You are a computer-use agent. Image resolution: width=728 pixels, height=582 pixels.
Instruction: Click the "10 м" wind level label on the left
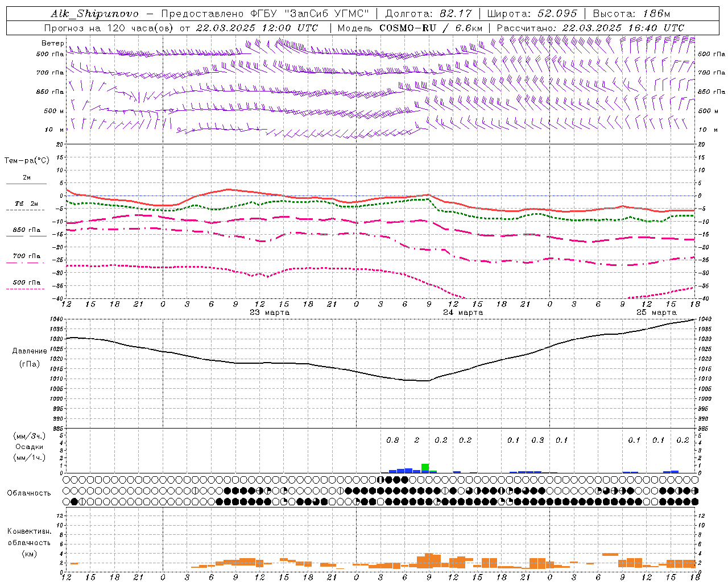[x=55, y=130]
